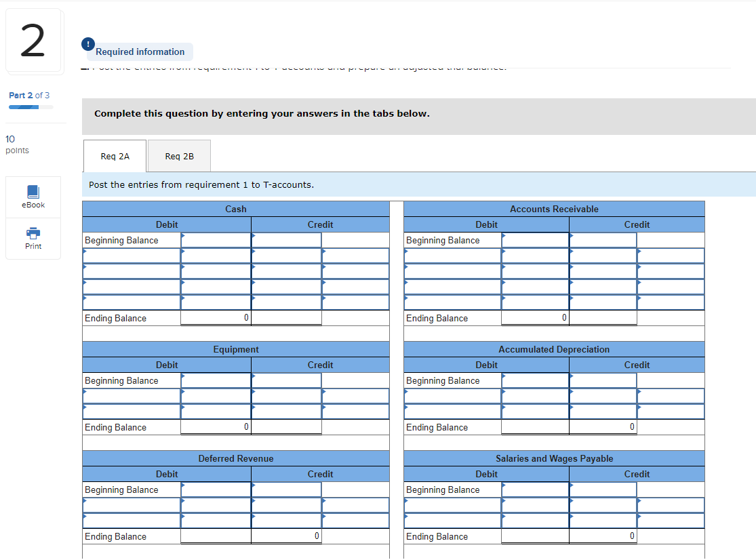This screenshot has height=560, width=756.
Task: Click the eBook button label
Action: [33, 205]
